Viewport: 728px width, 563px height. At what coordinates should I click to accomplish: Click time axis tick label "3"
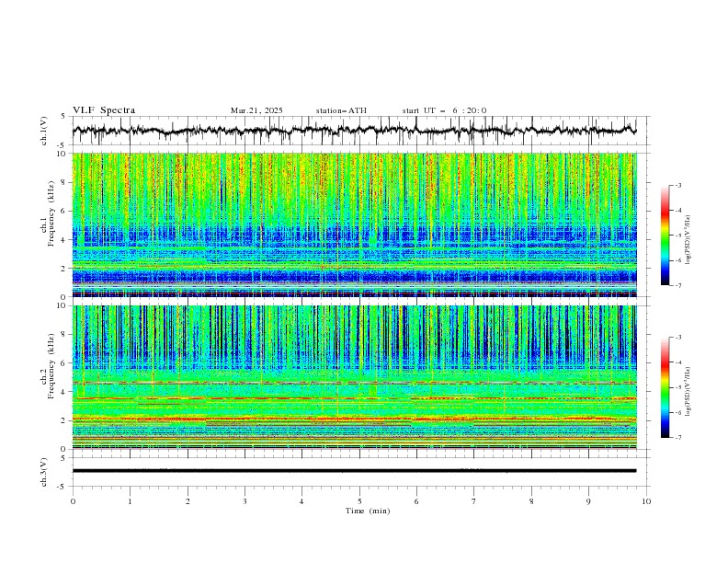click(x=245, y=501)
